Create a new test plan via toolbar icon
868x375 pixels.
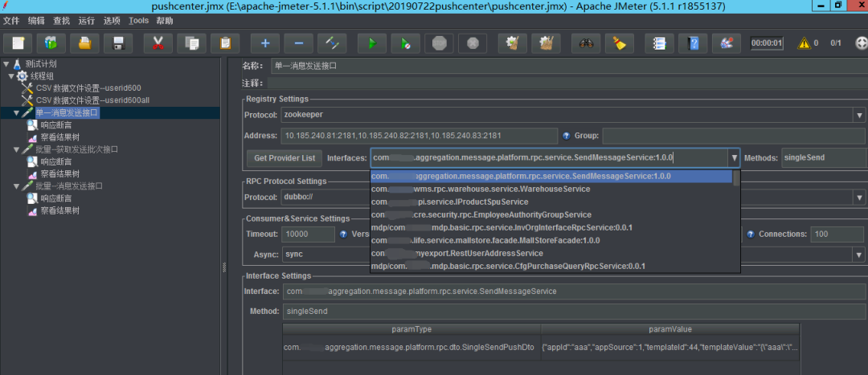click(x=18, y=43)
